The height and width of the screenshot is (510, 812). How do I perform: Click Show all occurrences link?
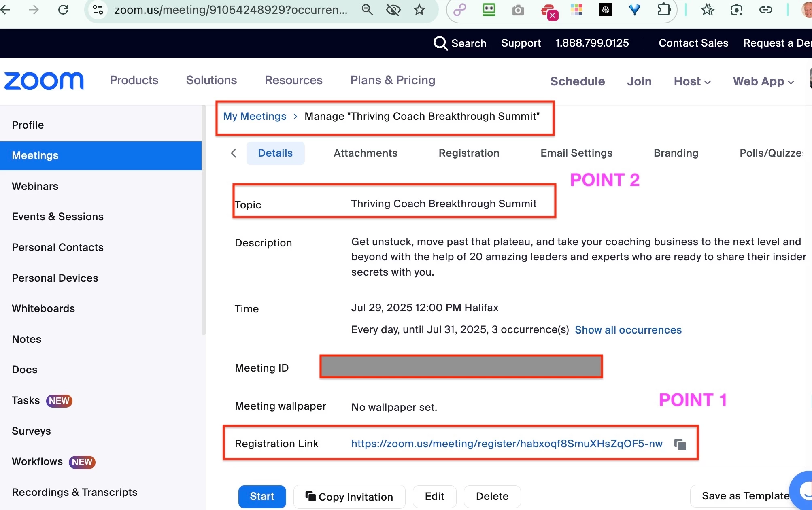628,330
